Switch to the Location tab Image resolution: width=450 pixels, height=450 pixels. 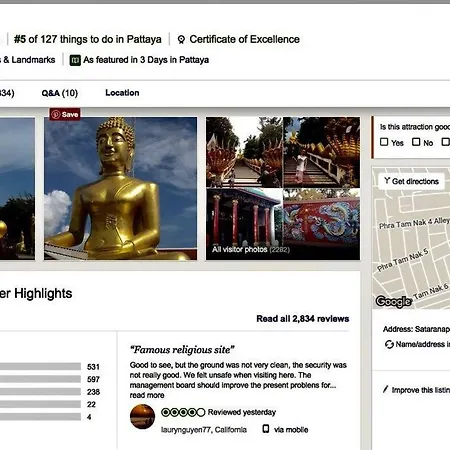point(122,93)
